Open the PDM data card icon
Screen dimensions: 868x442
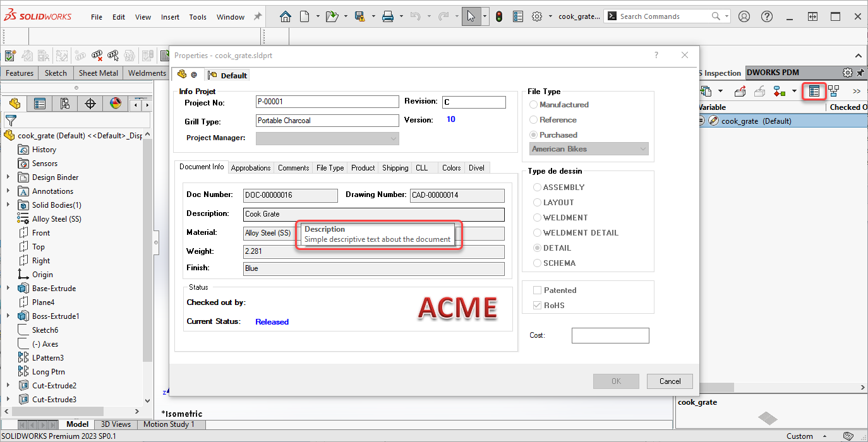click(814, 92)
